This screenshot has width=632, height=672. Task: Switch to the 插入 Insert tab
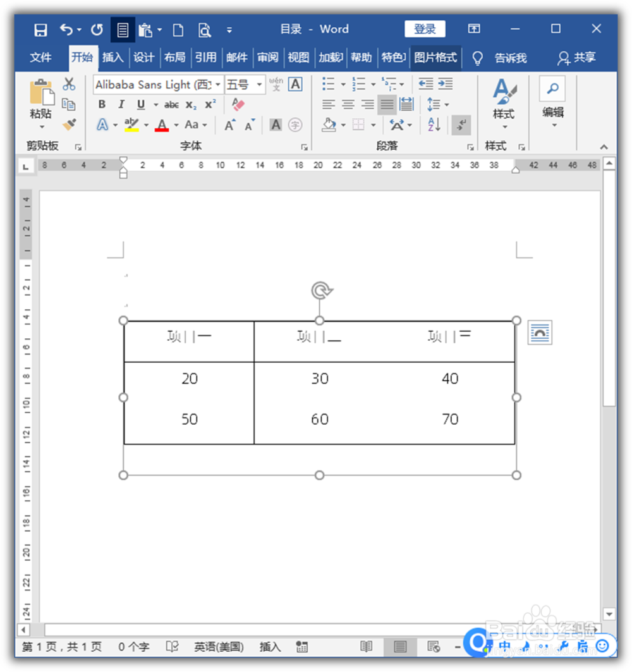[113, 58]
